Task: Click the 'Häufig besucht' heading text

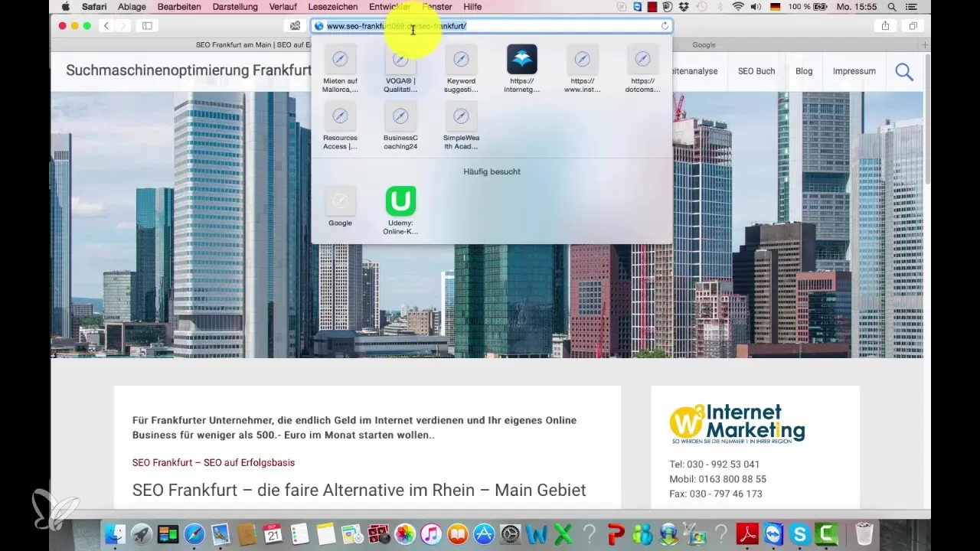Action: click(492, 171)
